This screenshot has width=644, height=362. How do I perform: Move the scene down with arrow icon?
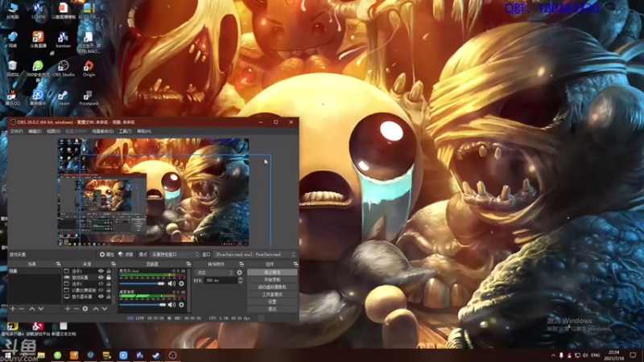pos(41,309)
